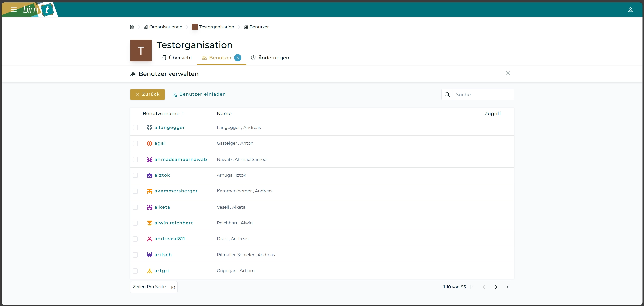This screenshot has width=644, height=306.
Task: Click Benutzer einladen link
Action: tap(199, 94)
